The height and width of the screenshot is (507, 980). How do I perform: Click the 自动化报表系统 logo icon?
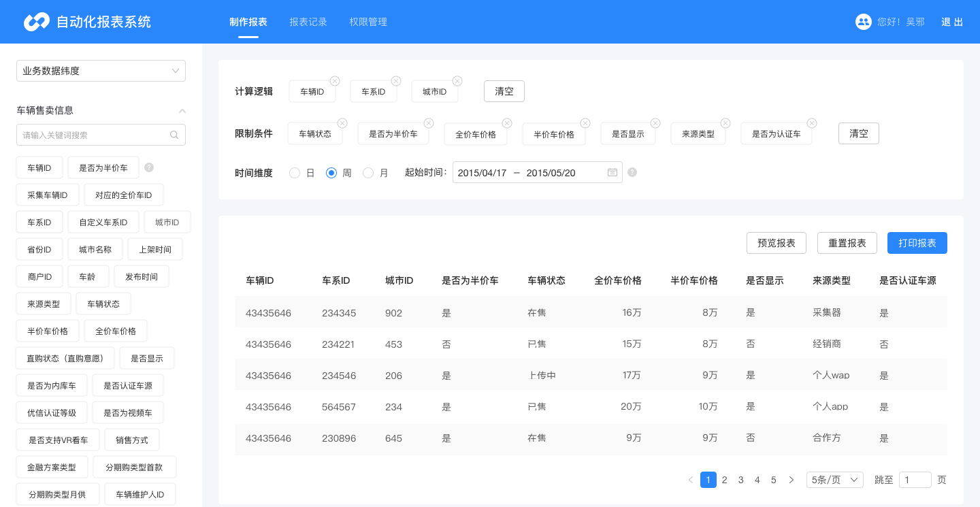(x=37, y=22)
